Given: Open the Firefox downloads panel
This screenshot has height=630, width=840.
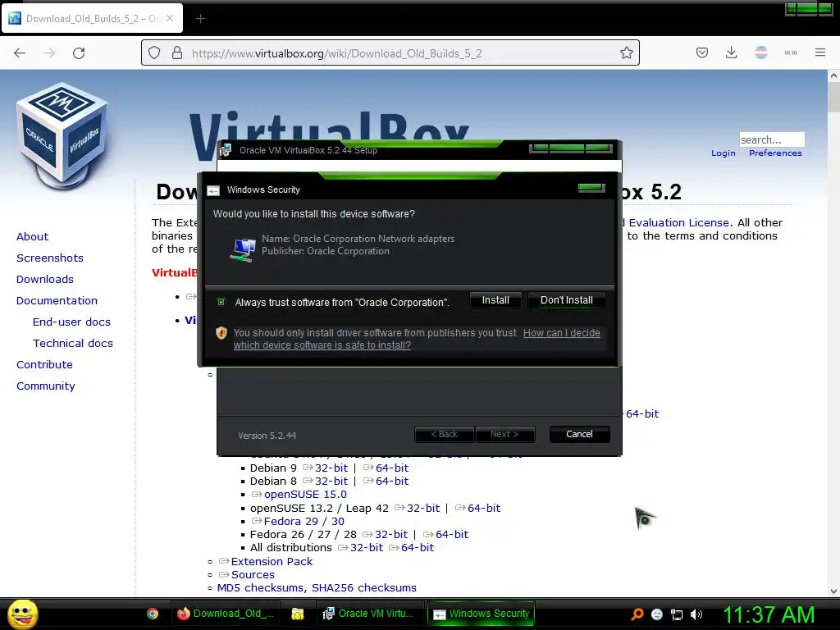Looking at the screenshot, I should [731, 53].
